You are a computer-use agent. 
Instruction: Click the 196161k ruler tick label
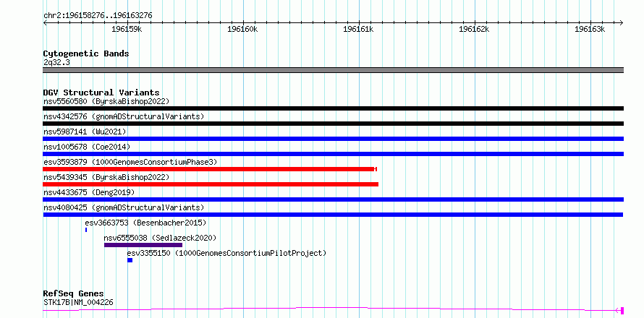coord(358,30)
